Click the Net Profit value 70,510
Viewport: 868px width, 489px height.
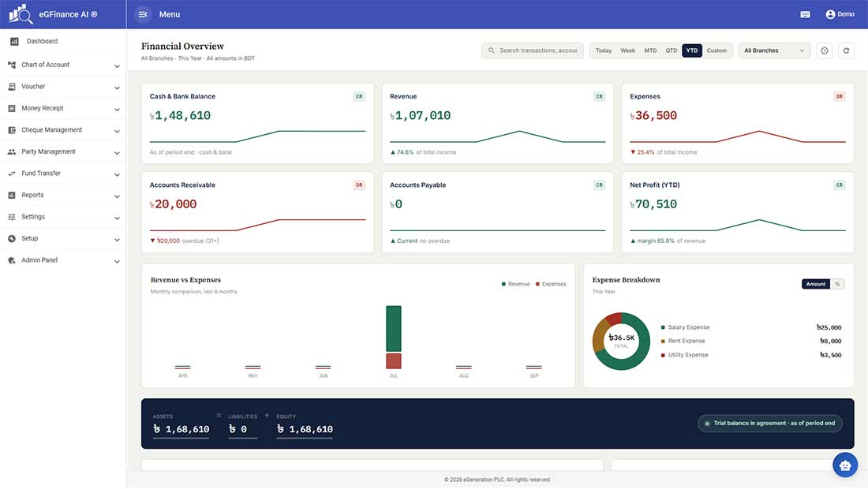pos(653,204)
